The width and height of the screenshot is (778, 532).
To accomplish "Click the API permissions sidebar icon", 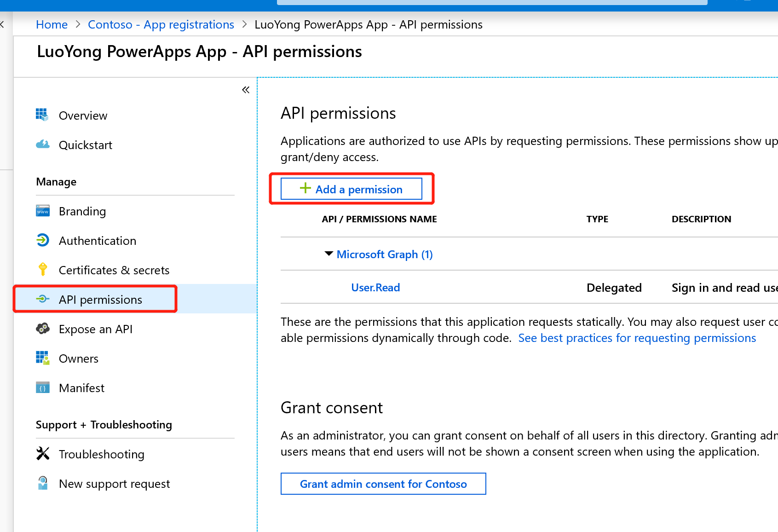I will click(x=43, y=299).
